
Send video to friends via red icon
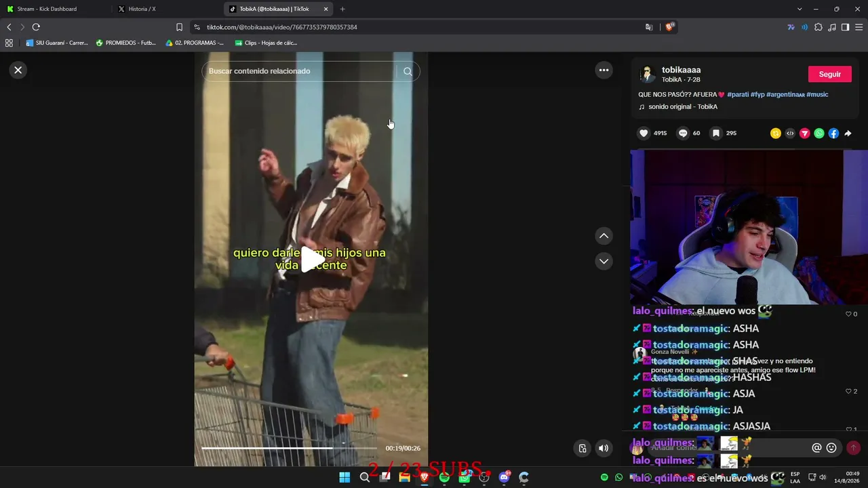coord(805,134)
